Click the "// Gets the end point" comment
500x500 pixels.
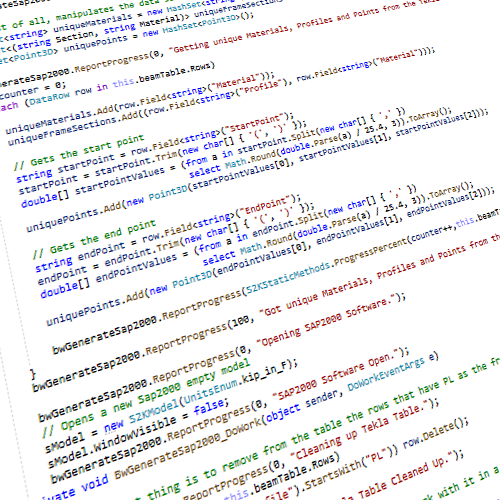(x=94, y=239)
